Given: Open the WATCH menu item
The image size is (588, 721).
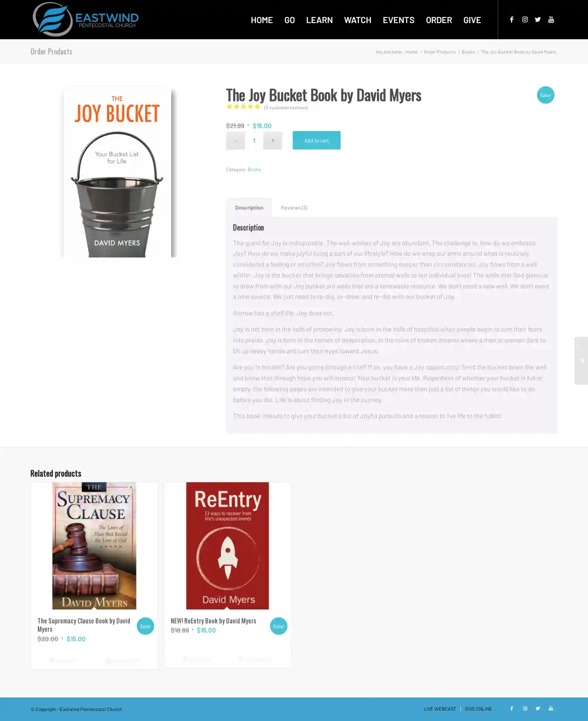Looking at the screenshot, I should [358, 20].
